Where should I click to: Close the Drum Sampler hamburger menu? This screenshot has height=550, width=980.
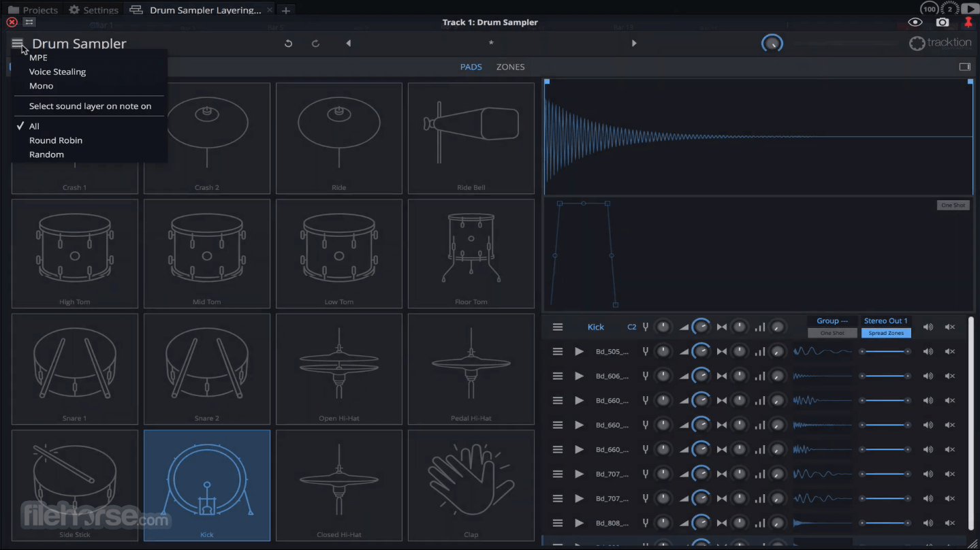17,44
